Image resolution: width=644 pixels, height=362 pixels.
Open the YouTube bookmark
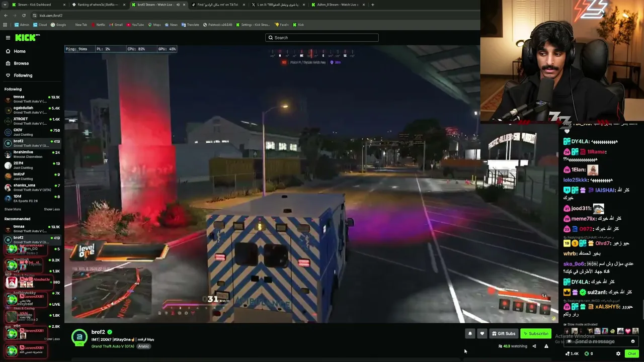(x=135, y=25)
